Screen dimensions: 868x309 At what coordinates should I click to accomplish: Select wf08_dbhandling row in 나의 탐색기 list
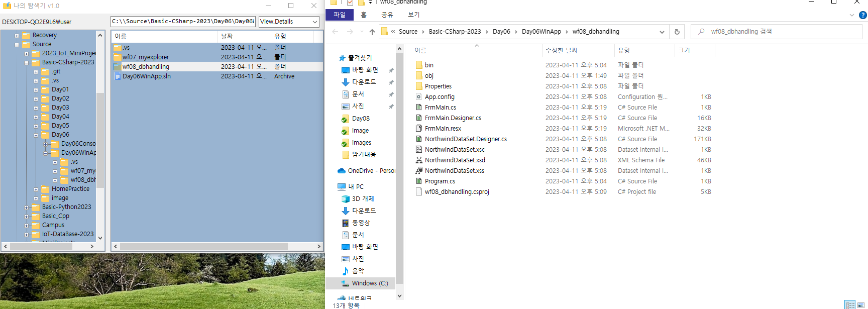tap(217, 67)
